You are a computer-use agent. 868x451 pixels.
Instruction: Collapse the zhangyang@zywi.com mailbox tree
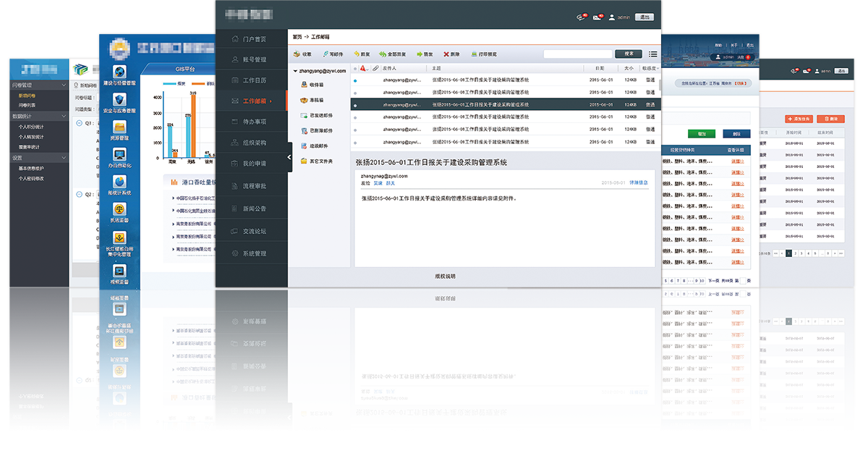[x=294, y=70]
